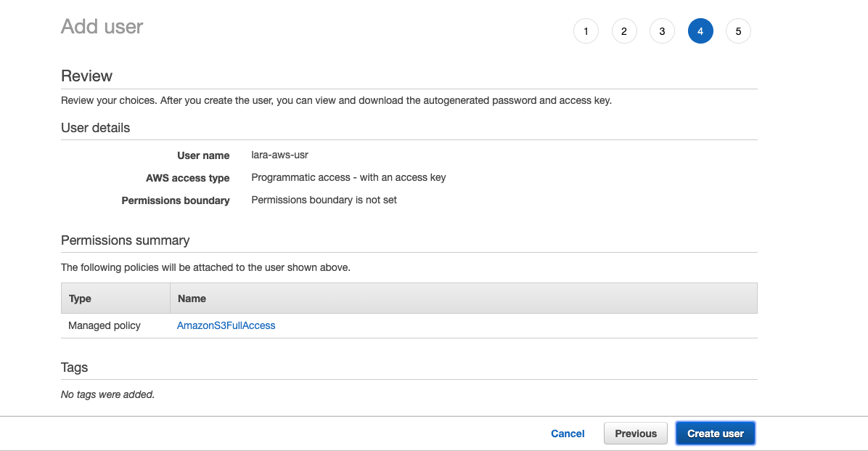
Task: Click the 'Review your choices' description text
Action: pyautogui.click(x=336, y=101)
